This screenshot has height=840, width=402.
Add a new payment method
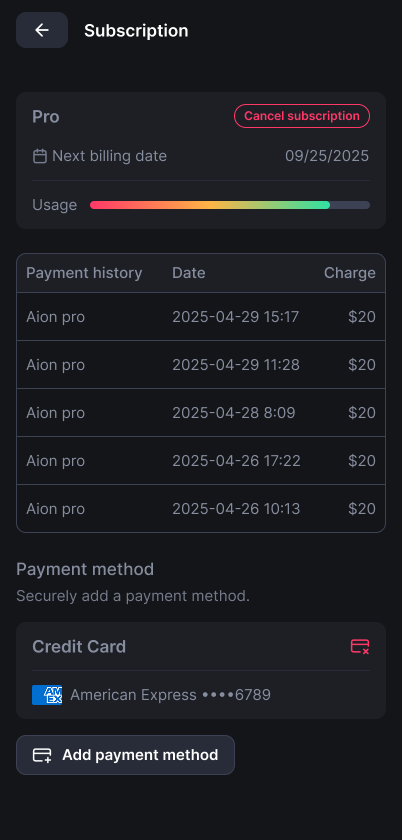pyautogui.click(x=125, y=755)
